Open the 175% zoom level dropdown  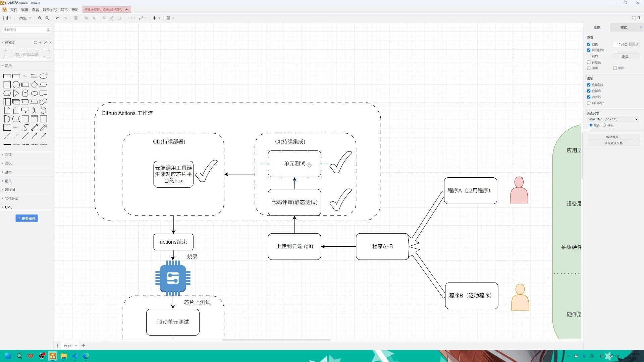[x=24, y=18]
